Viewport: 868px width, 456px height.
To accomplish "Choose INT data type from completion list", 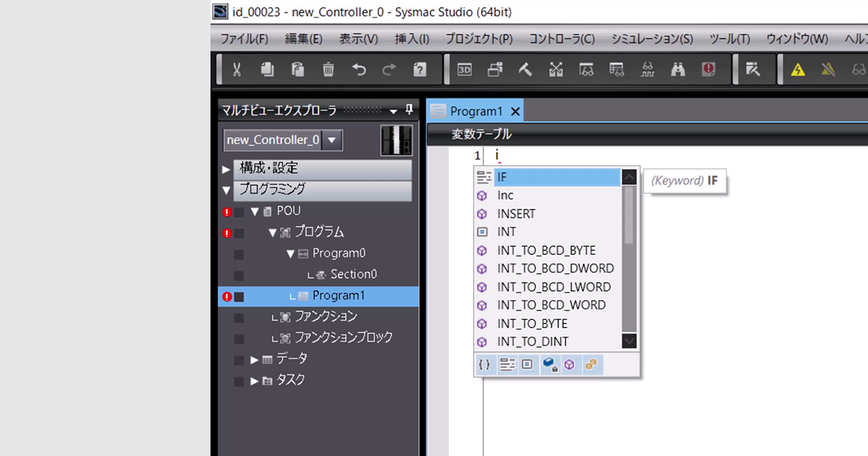I will tap(548, 232).
